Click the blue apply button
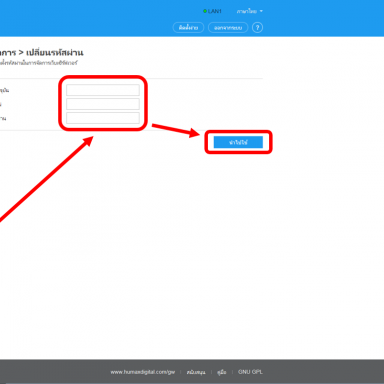The image size is (384, 384). (x=238, y=142)
